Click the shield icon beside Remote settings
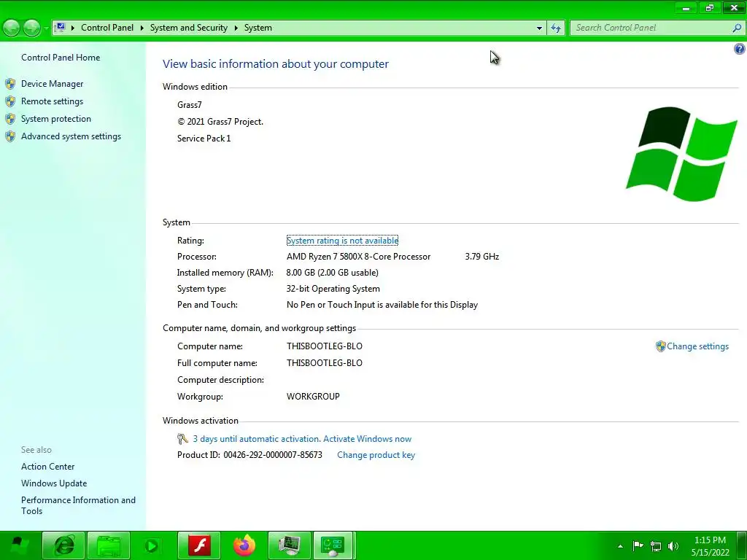 [x=10, y=101]
